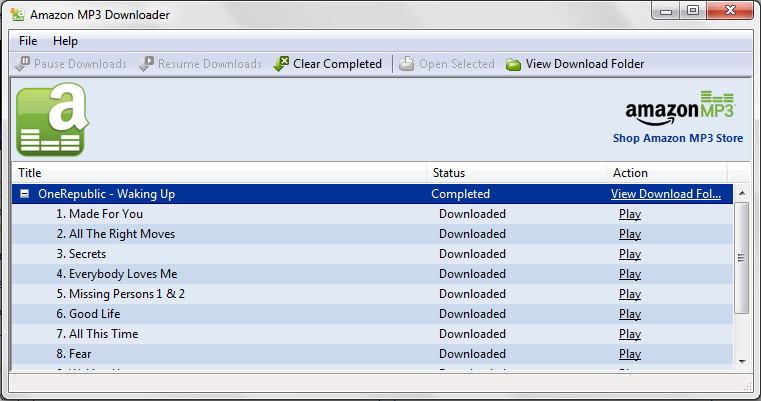Collapse the OneRepublic - Waking Up album
The width and height of the screenshot is (761, 401).
tap(24, 194)
